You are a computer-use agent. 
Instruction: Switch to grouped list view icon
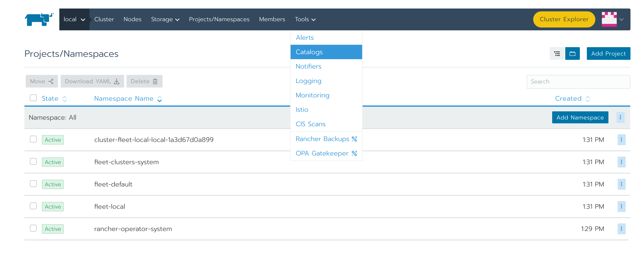[x=557, y=53]
